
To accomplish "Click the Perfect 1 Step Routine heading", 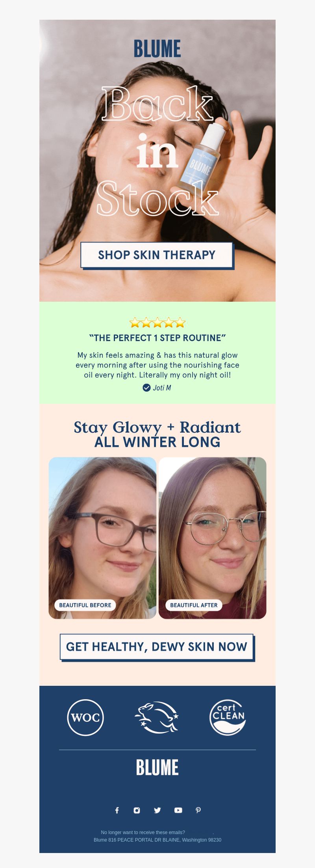I will click(x=157, y=338).
